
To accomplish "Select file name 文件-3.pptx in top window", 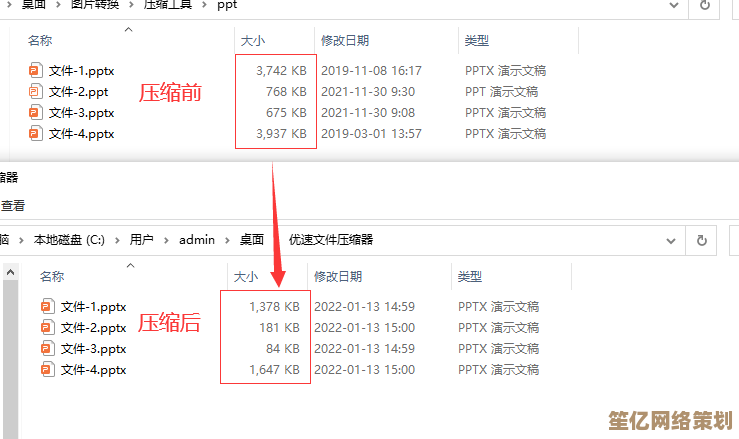I will 82,113.
